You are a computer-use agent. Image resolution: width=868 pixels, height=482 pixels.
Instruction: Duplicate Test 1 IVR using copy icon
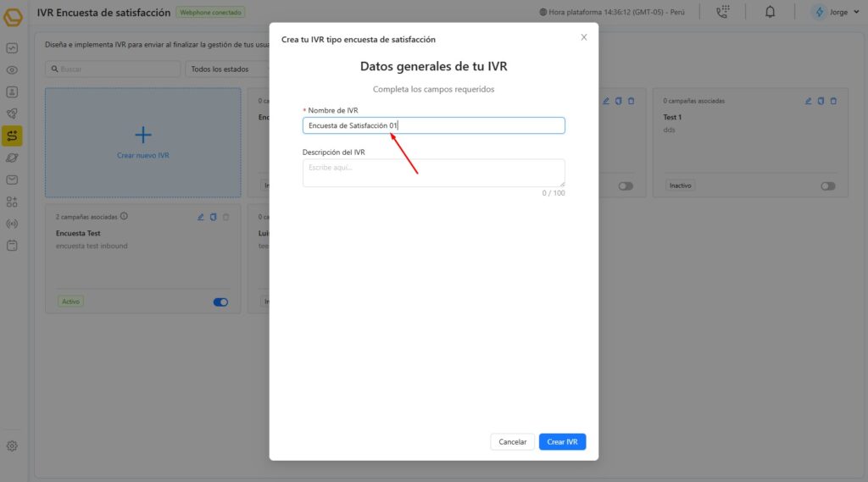(x=821, y=101)
